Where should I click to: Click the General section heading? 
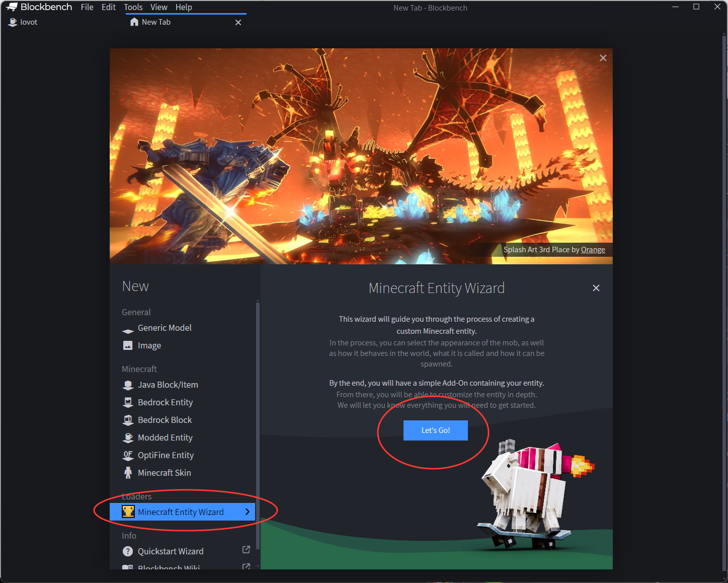[136, 312]
